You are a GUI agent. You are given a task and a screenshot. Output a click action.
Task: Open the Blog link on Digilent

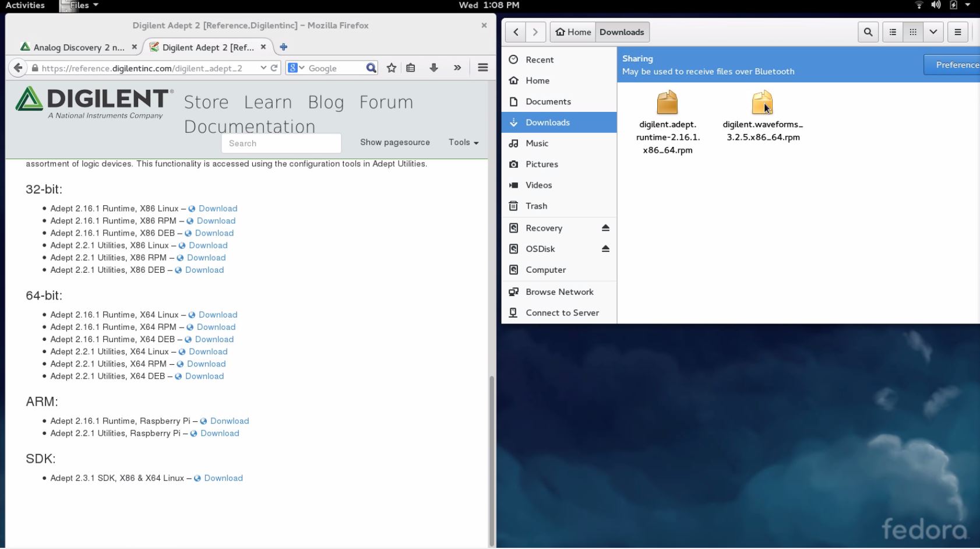tap(326, 102)
